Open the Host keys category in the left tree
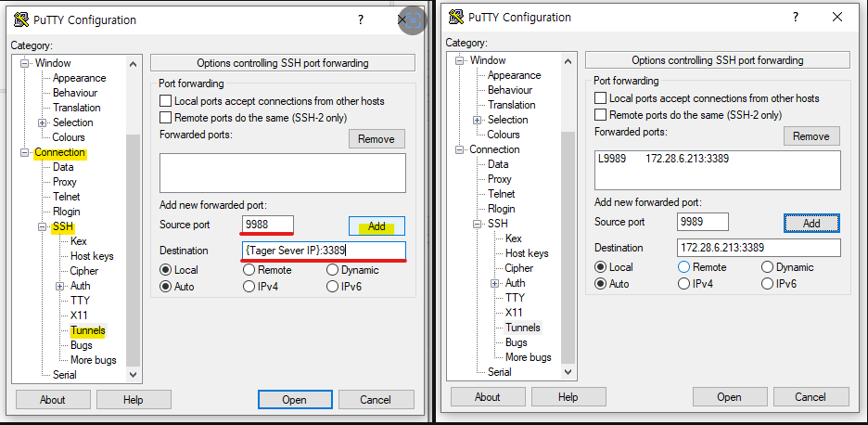 pos(92,256)
